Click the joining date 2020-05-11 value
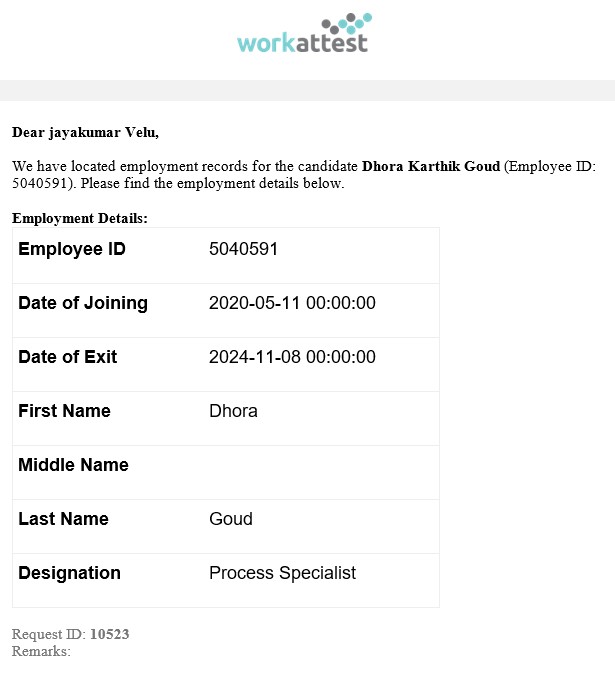 [x=292, y=303]
